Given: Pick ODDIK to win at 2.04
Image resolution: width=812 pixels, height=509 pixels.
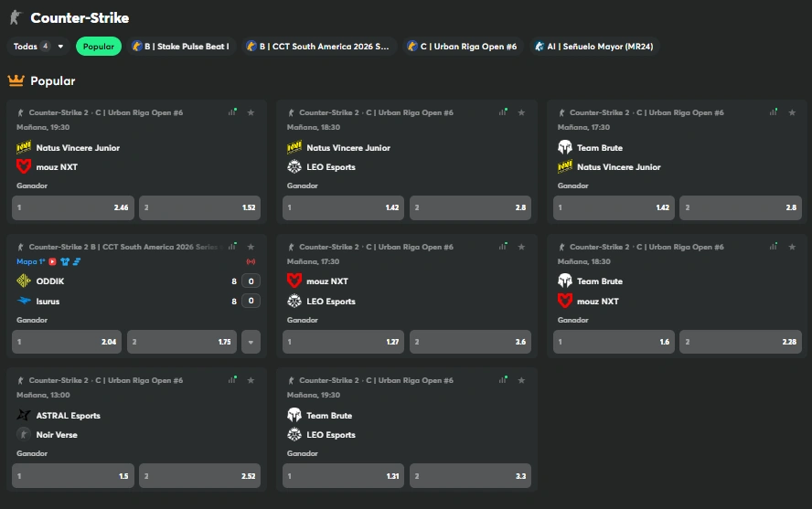Looking at the screenshot, I should pyautogui.click(x=67, y=342).
